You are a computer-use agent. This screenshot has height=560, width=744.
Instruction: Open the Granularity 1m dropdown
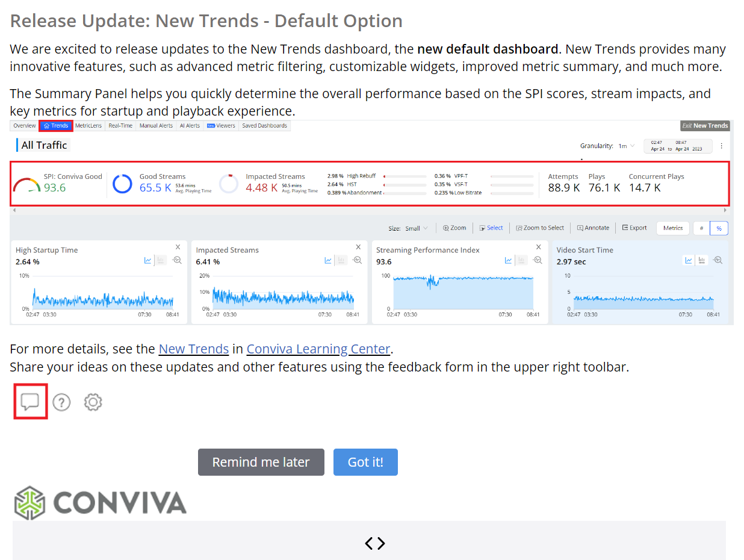(627, 146)
